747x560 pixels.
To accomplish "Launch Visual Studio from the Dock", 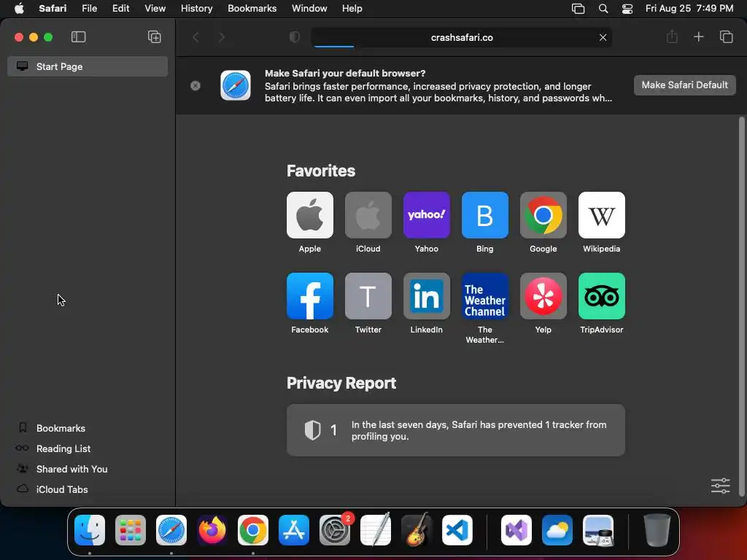I will point(516,530).
